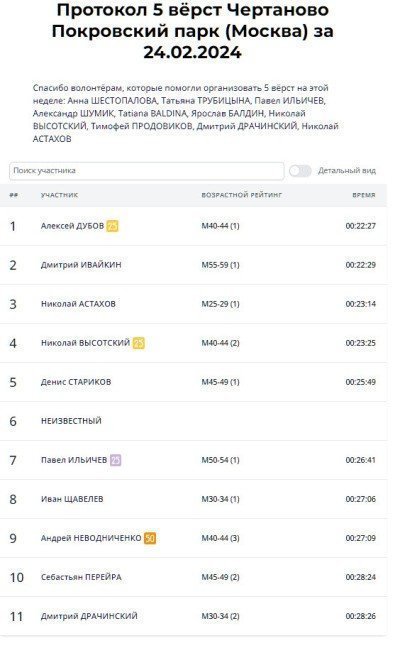
Task: Open participant Николай АСТАХОВ in results
Action: (78, 304)
